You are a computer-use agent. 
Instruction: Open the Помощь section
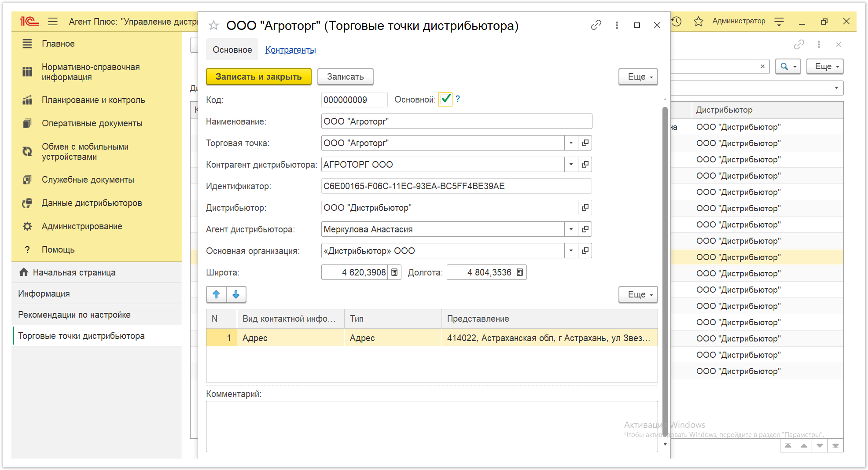(58, 250)
